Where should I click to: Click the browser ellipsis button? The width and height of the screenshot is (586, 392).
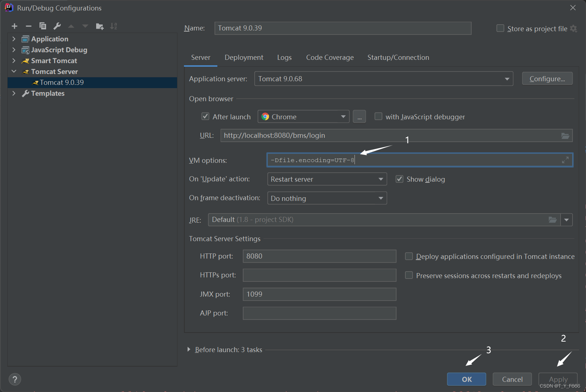coord(359,117)
